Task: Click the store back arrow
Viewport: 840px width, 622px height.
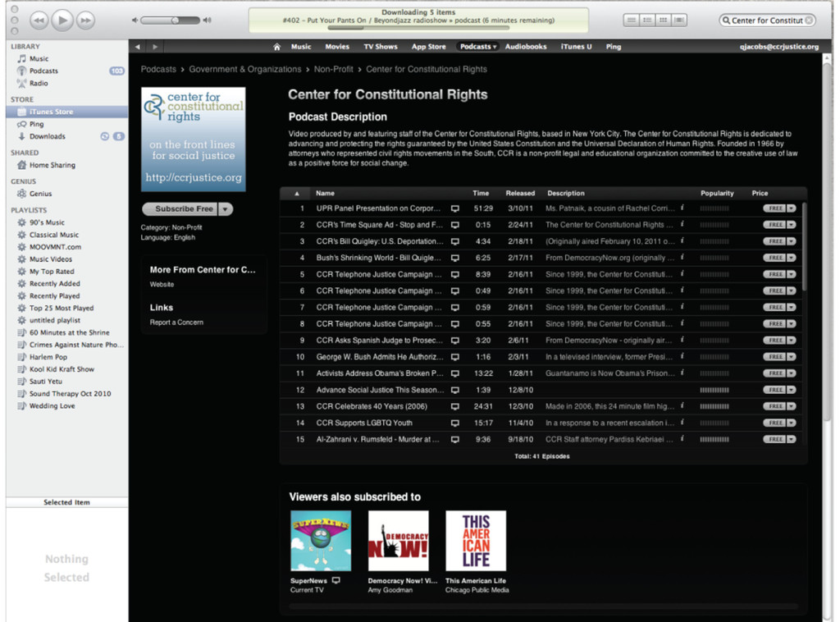Action: 138,47
